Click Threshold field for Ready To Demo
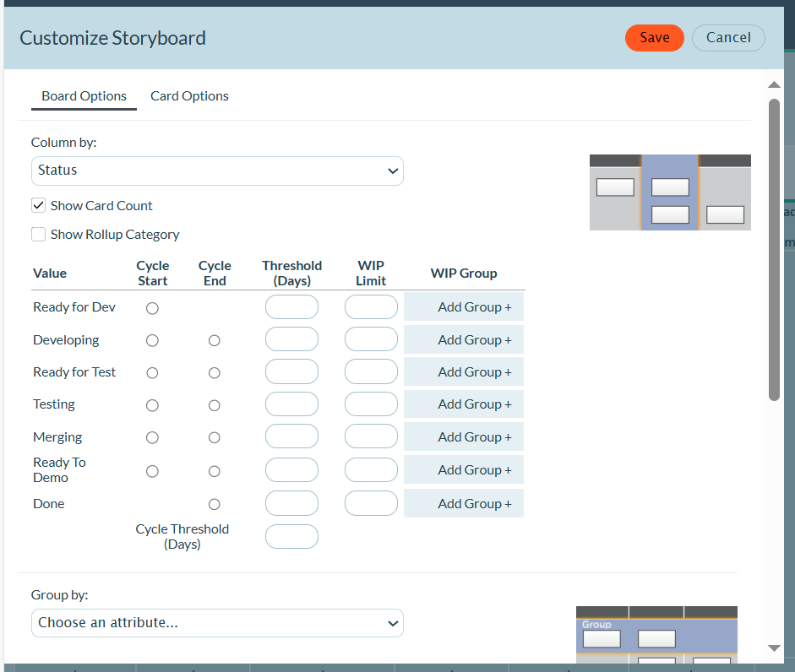 coord(291,469)
